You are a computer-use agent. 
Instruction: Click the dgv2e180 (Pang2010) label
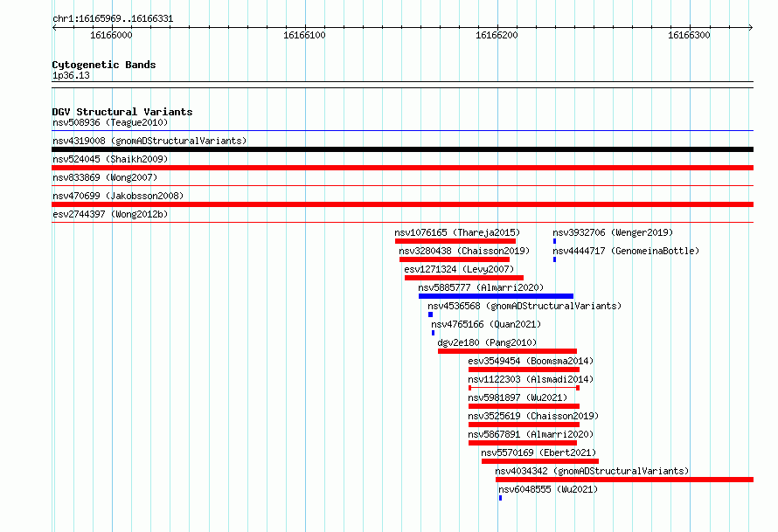(487, 342)
